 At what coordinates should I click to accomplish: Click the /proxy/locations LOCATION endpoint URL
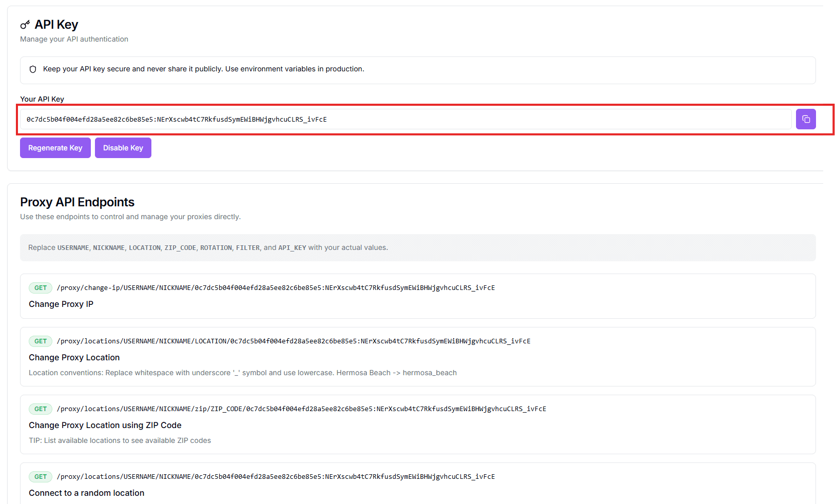(x=294, y=341)
